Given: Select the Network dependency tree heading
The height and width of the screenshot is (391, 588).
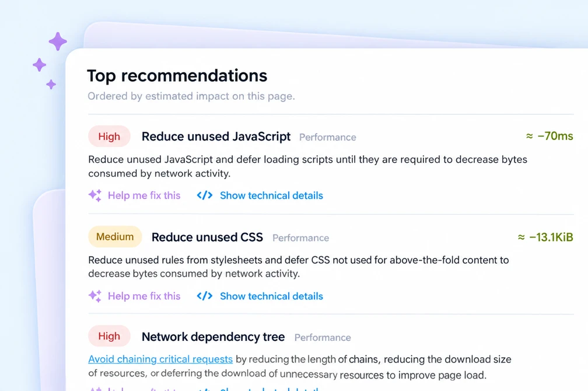Looking at the screenshot, I should (213, 337).
